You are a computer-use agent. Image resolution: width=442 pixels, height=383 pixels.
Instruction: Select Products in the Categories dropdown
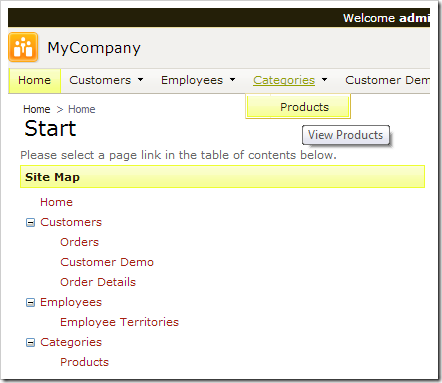click(x=298, y=107)
